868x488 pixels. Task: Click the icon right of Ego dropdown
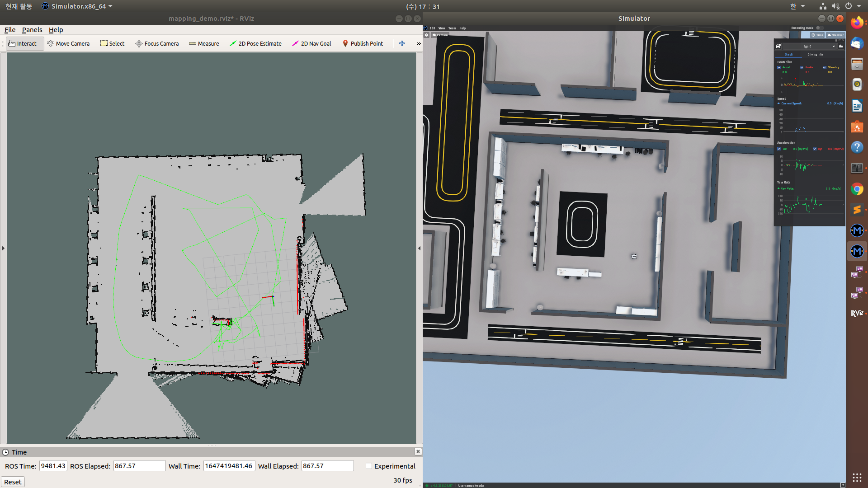click(x=841, y=46)
